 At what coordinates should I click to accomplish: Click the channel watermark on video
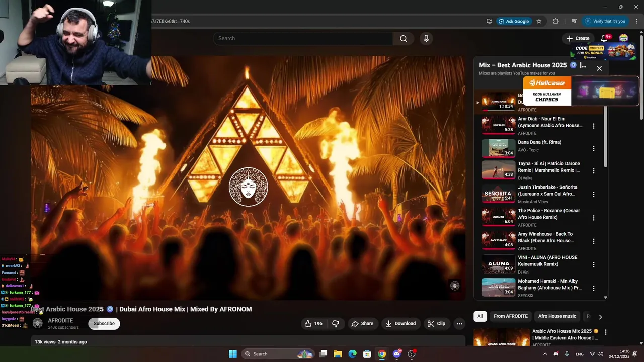click(x=455, y=286)
